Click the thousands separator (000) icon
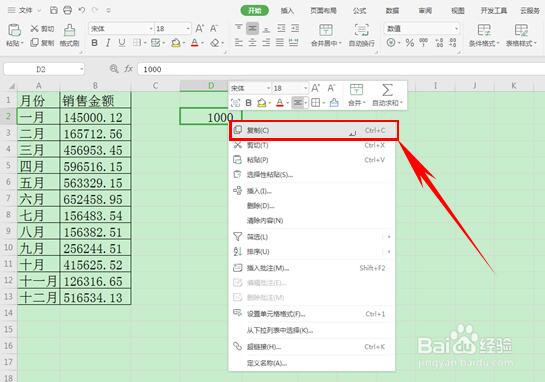 point(423,43)
